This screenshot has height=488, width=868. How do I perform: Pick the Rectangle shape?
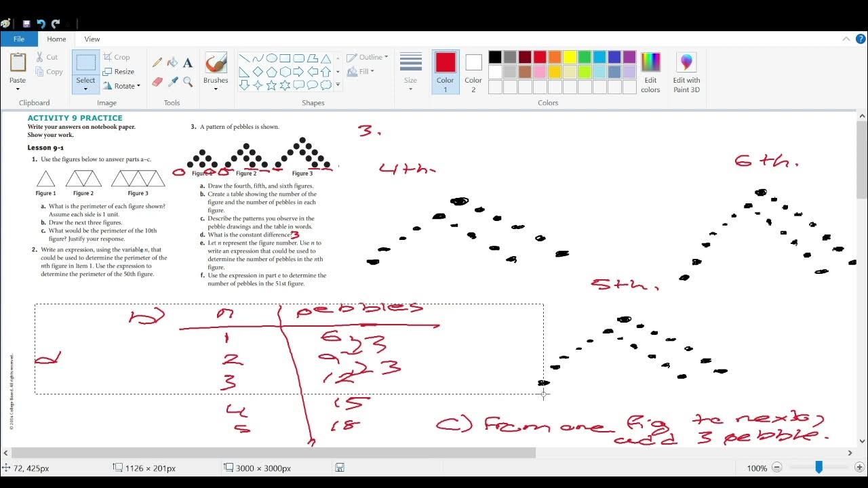(285, 58)
